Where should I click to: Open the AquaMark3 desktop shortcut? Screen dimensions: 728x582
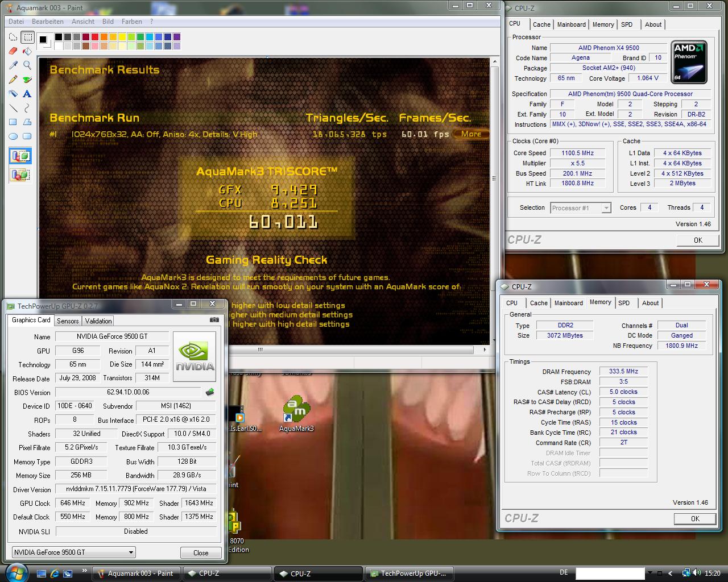(x=296, y=414)
